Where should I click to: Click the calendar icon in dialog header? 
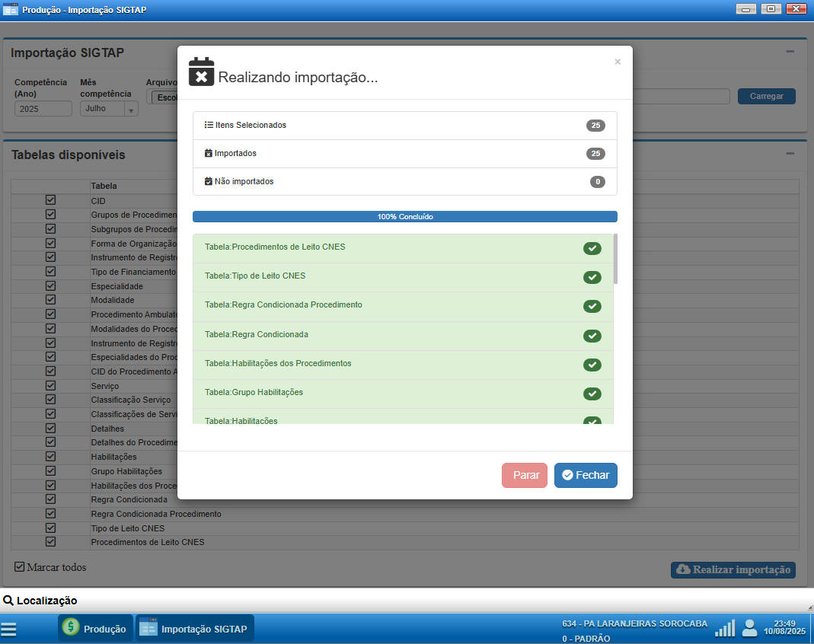pyautogui.click(x=201, y=72)
